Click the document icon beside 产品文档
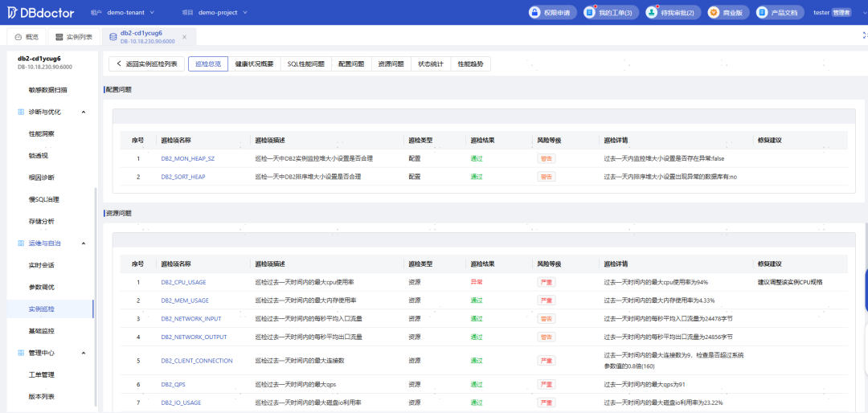 tap(763, 12)
